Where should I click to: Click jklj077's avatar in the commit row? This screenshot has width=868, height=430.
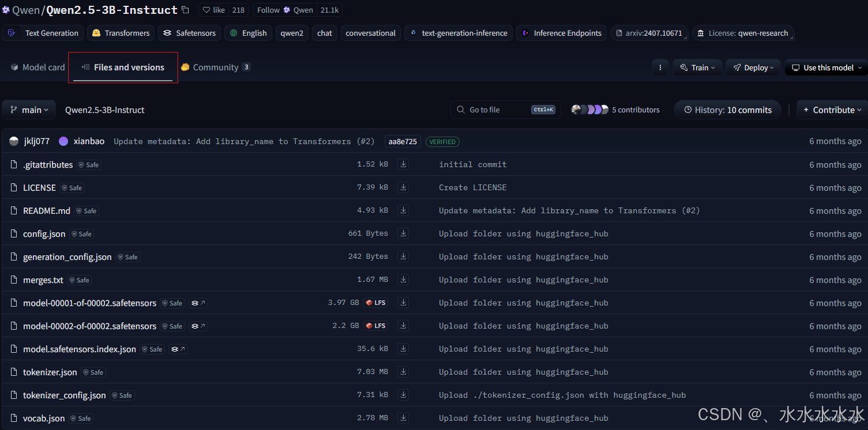click(x=13, y=141)
